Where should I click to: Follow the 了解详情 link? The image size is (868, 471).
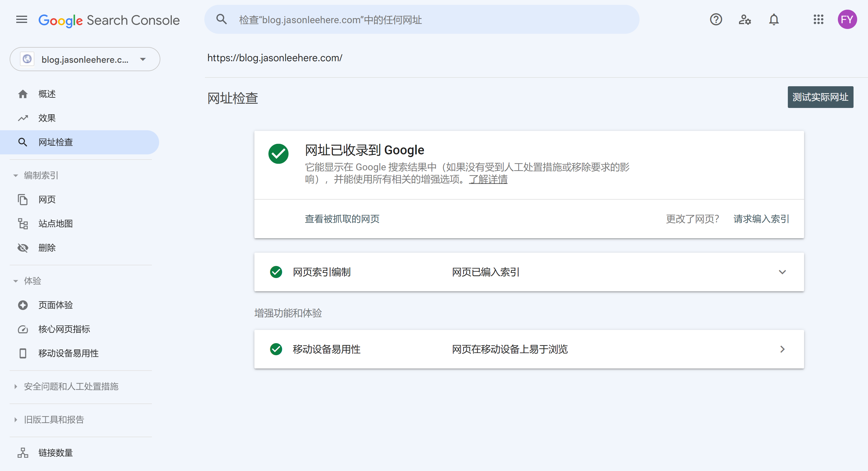point(488,179)
